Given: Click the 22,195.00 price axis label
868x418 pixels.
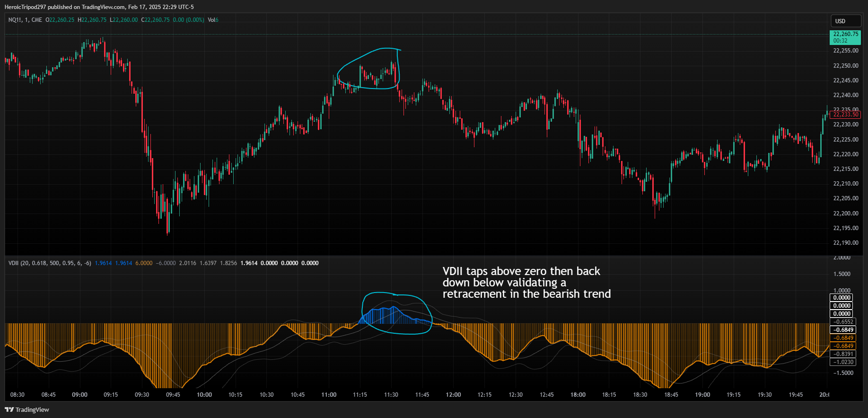Looking at the screenshot, I should coord(846,228).
